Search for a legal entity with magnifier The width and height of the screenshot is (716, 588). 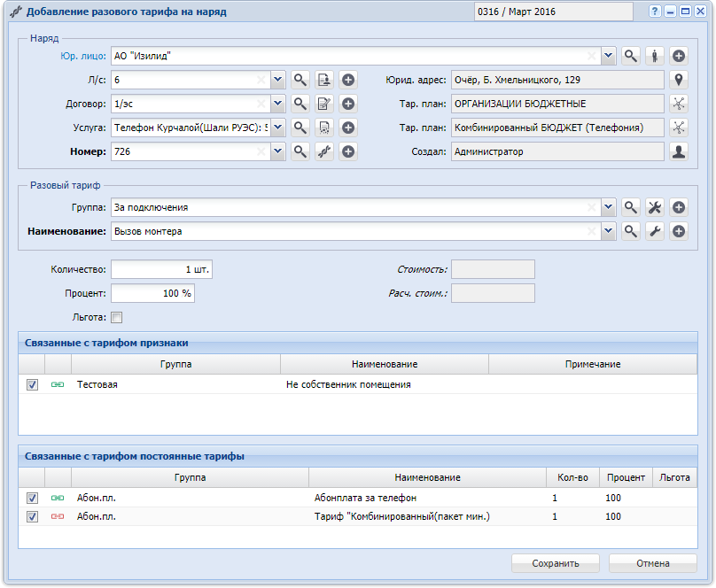631,56
